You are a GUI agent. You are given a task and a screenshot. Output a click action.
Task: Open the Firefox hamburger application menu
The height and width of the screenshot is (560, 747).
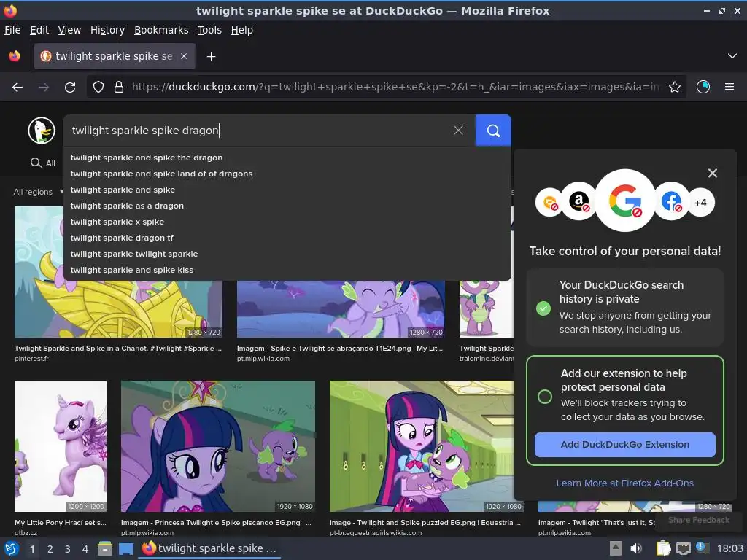[729, 87]
